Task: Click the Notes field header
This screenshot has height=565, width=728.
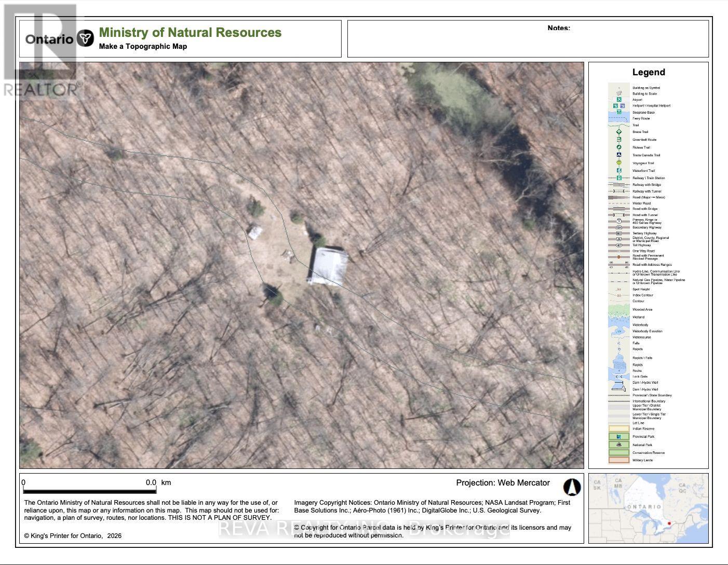Action: click(558, 29)
